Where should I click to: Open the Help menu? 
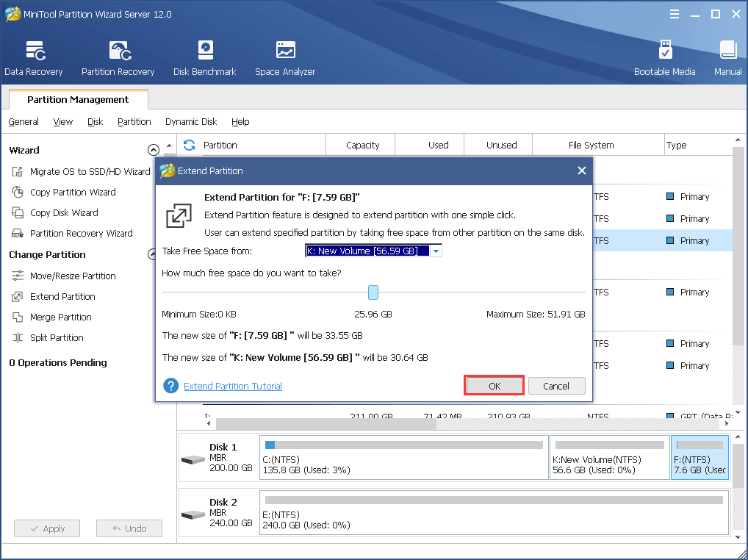click(x=240, y=122)
